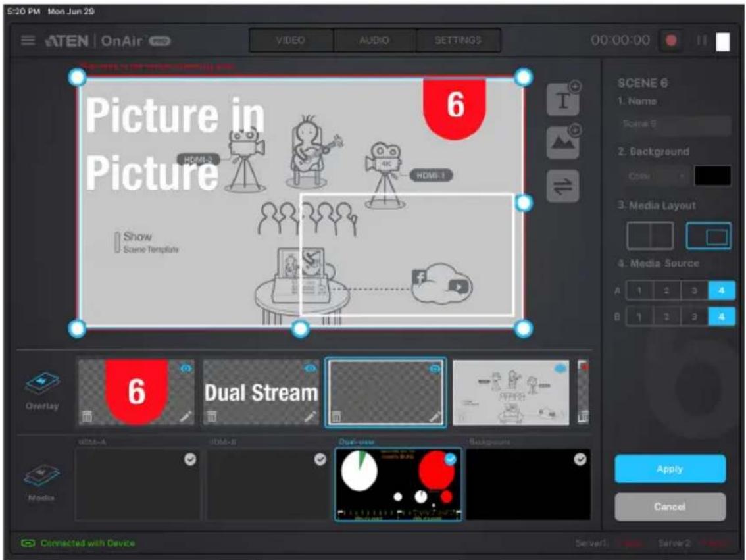Set Media Source B to 3
This screenshot has width=746, height=560.
[x=693, y=317]
